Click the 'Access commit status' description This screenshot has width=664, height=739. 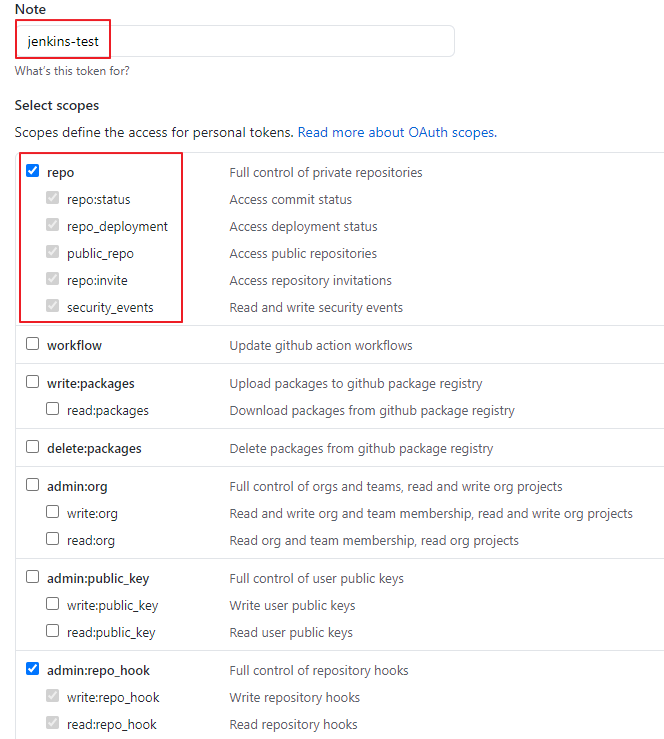(291, 200)
